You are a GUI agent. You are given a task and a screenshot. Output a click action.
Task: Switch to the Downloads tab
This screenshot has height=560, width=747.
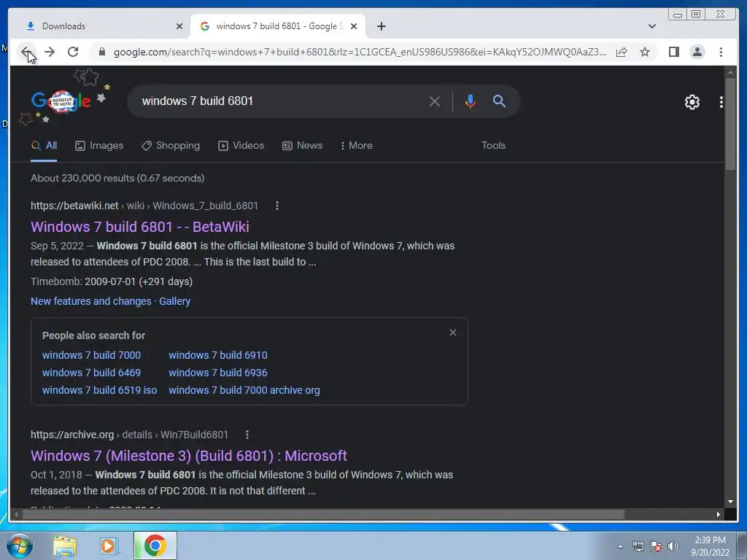pos(100,26)
